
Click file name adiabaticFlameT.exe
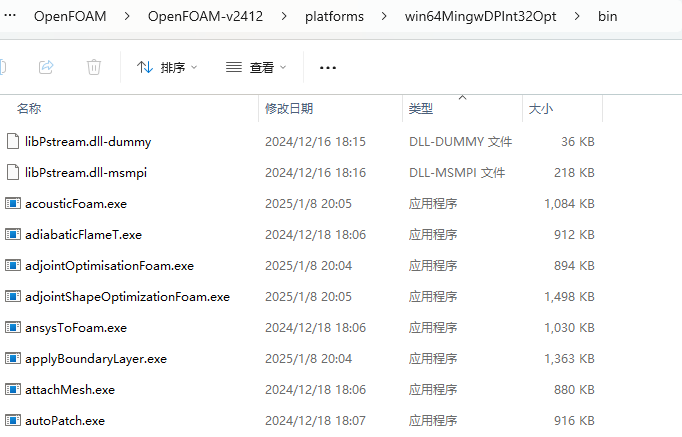pyautogui.click(x=83, y=235)
